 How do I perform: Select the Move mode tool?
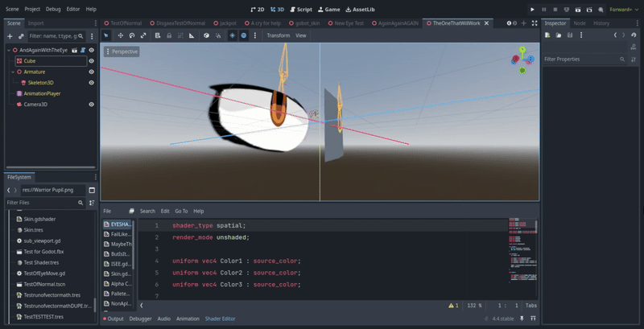pos(120,35)
